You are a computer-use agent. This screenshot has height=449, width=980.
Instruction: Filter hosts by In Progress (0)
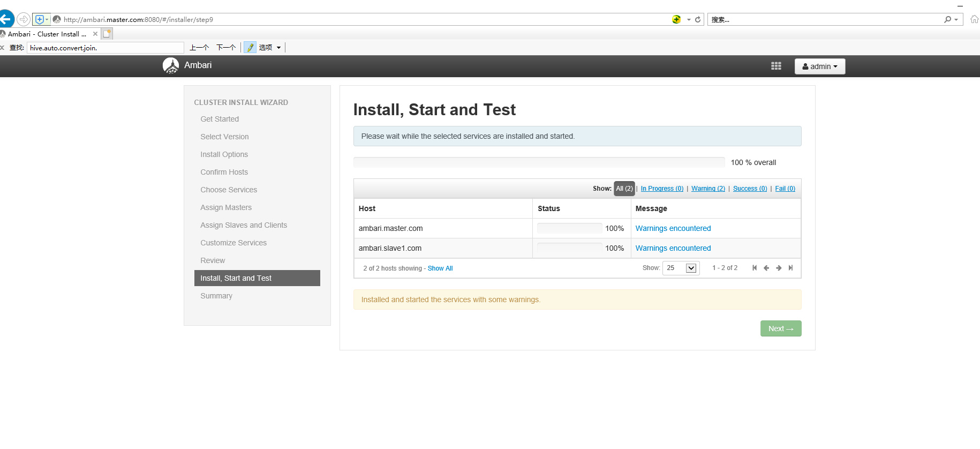(662, 189)
